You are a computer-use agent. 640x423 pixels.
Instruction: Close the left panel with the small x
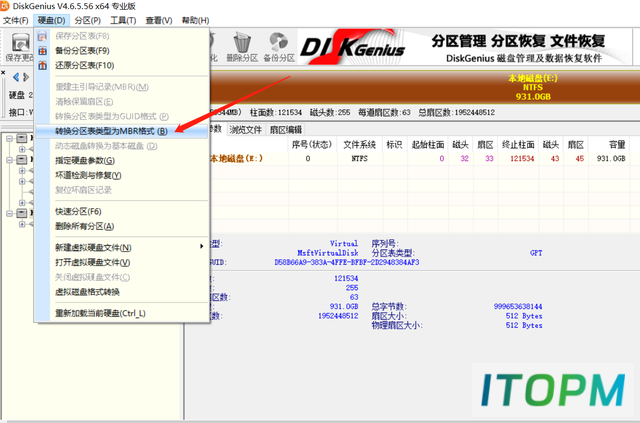pos(3,73)
